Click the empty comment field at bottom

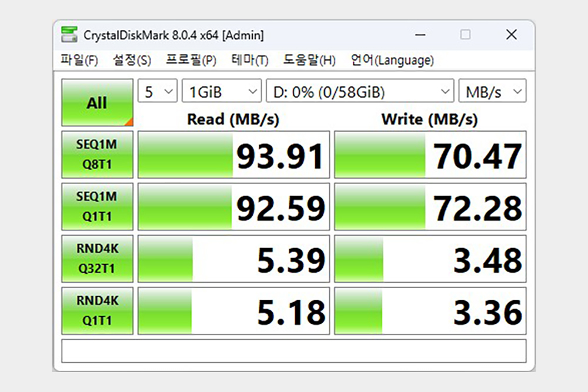point(294,351)
